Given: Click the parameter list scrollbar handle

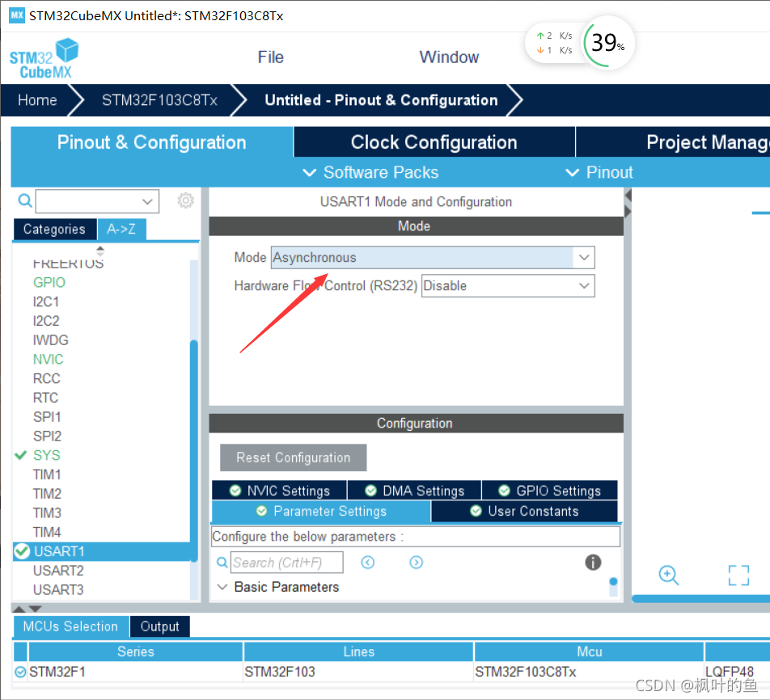Looking at the screenshot, I should [613, 582].
